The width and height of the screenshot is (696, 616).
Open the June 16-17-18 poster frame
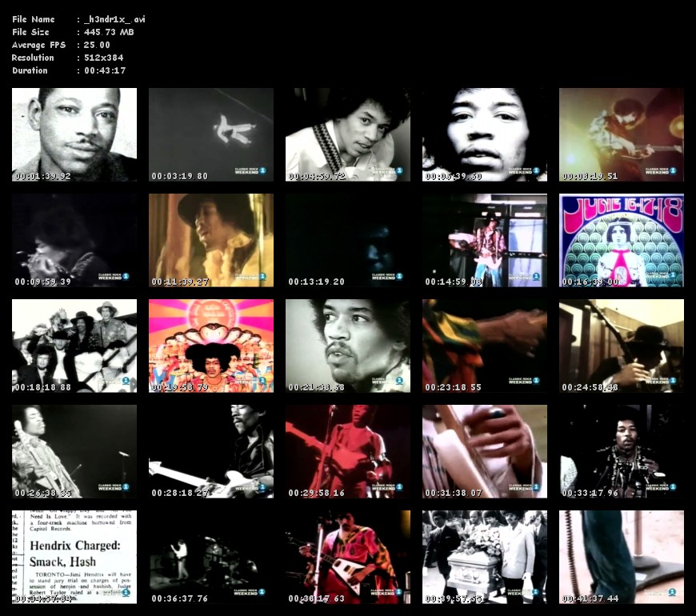pyautogui.click(x=622, y=240)
